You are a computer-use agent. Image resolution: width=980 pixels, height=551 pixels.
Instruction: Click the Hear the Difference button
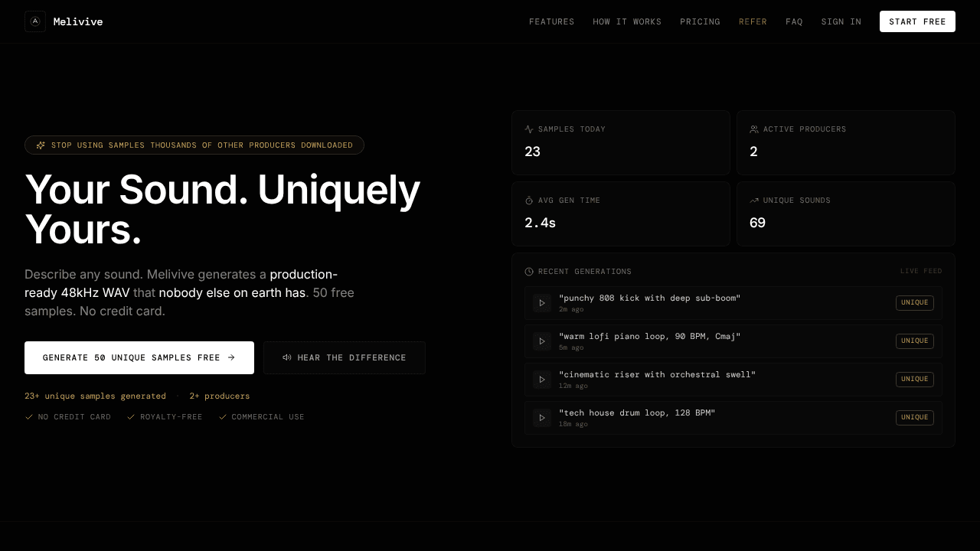point(345,357)
